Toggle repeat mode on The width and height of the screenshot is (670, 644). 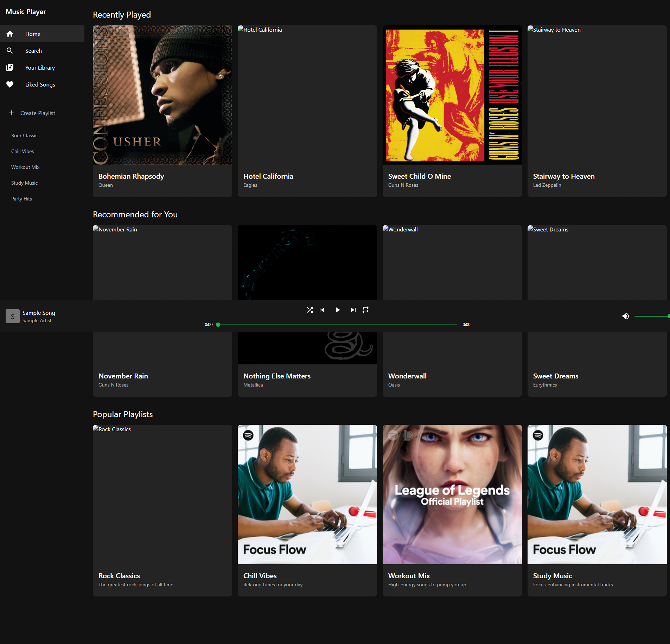[x=365, y=310]
